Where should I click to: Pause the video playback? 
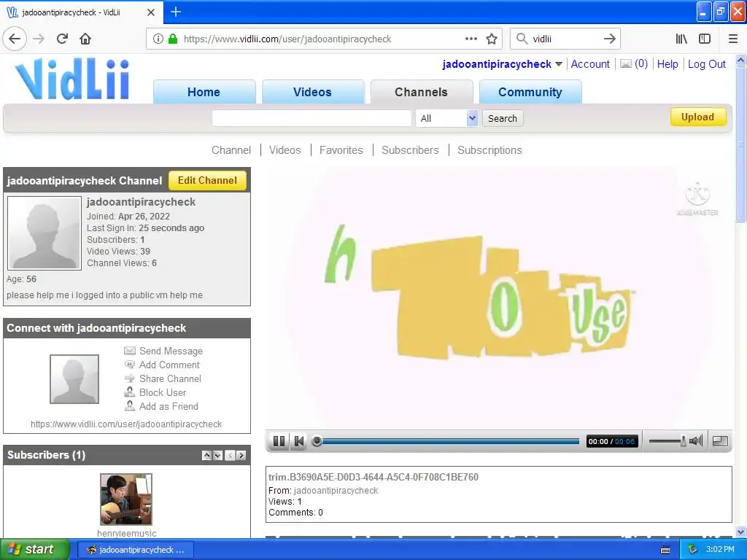click(279, 441)
